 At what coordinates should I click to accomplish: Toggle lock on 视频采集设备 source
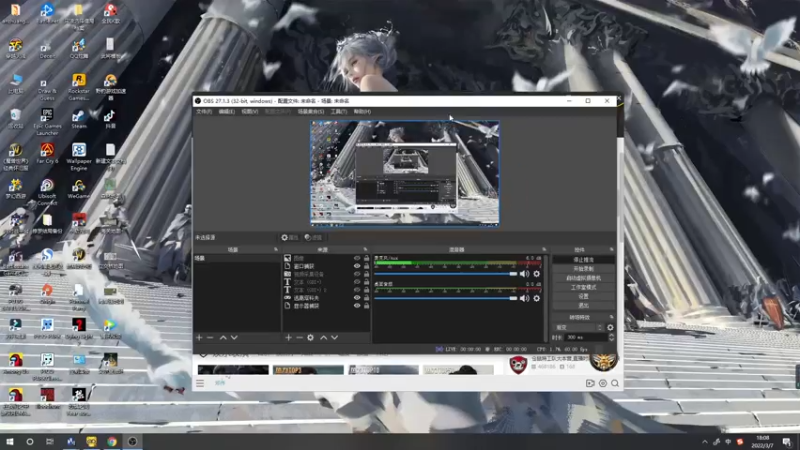point(366,274)
